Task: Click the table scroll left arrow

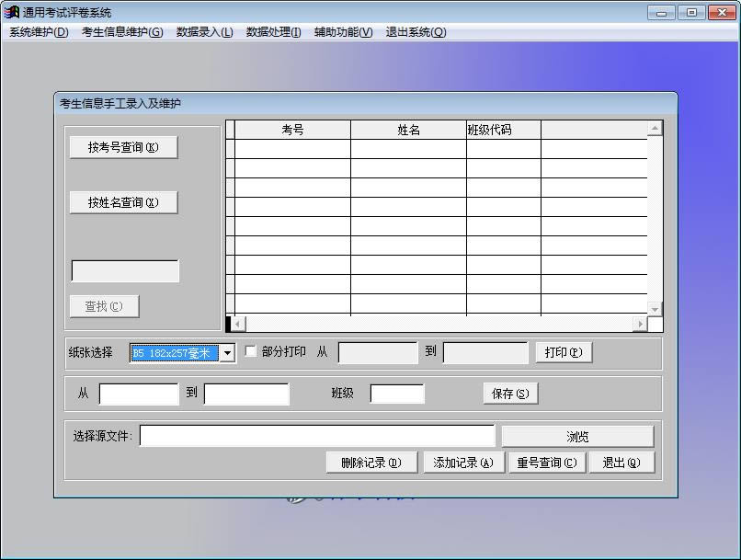Action: click(238, 324)
